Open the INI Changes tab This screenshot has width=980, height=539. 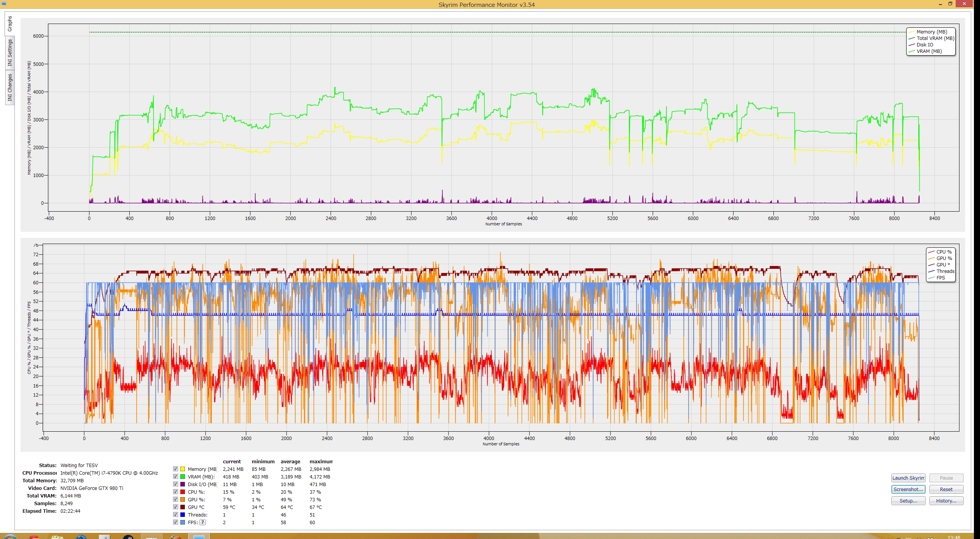tap(10, 87)
